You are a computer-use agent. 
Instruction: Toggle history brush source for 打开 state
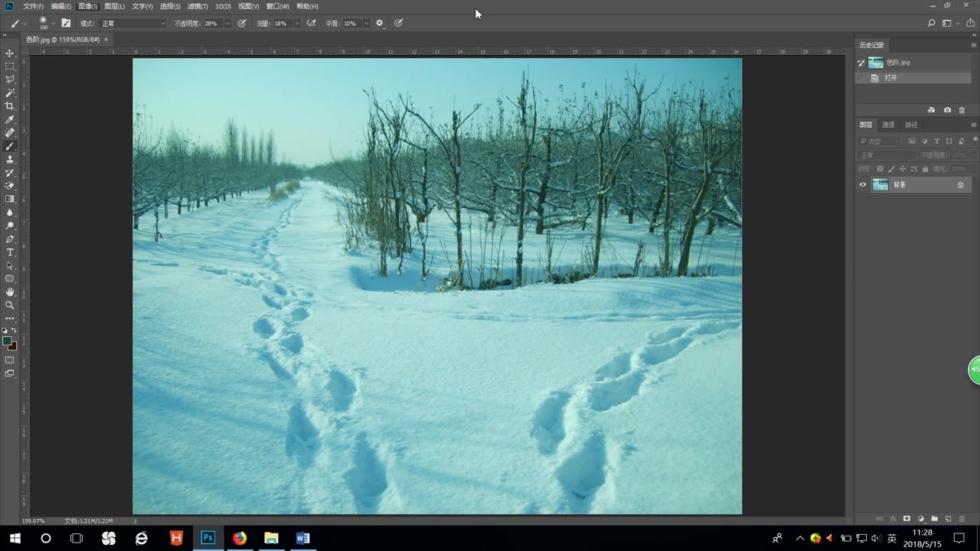pos(861,78)
